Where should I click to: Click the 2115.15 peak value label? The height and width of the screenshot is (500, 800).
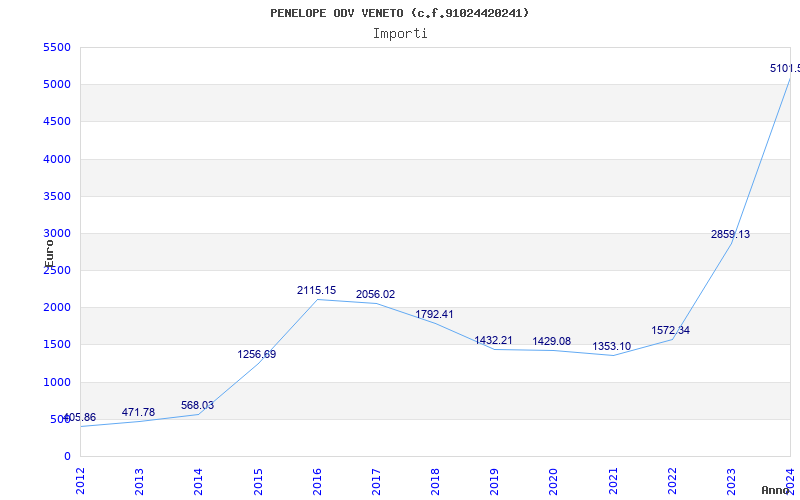(x=316, y=290)
